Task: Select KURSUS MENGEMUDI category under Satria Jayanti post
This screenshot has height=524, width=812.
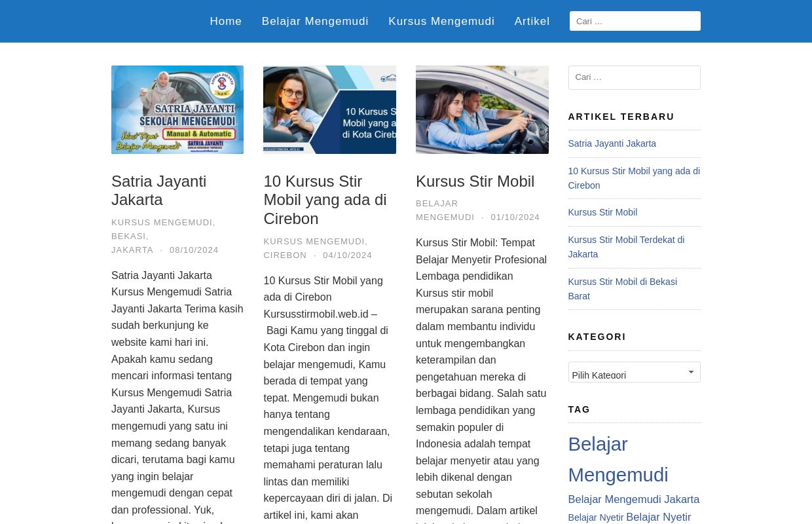Action: click(162, 223)
